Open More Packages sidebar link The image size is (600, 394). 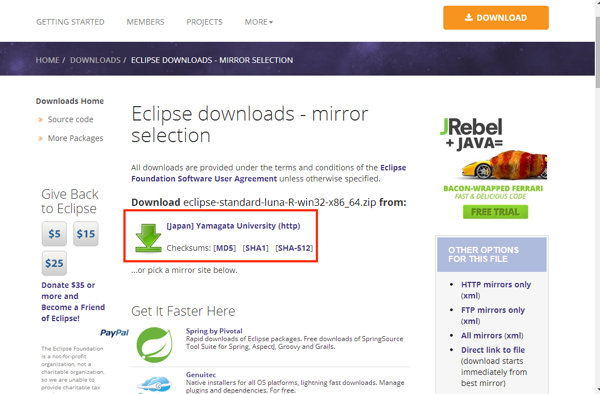pos(75,138)
